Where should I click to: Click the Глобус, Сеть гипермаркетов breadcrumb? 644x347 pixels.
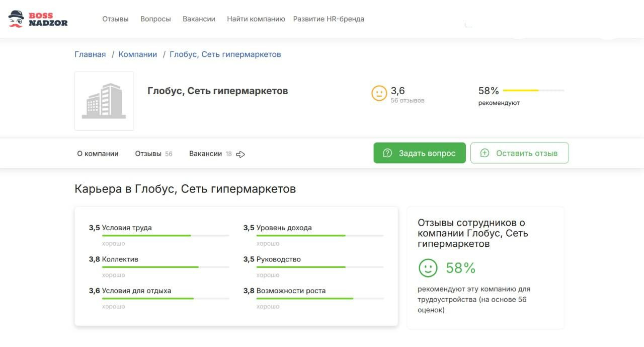225,54
